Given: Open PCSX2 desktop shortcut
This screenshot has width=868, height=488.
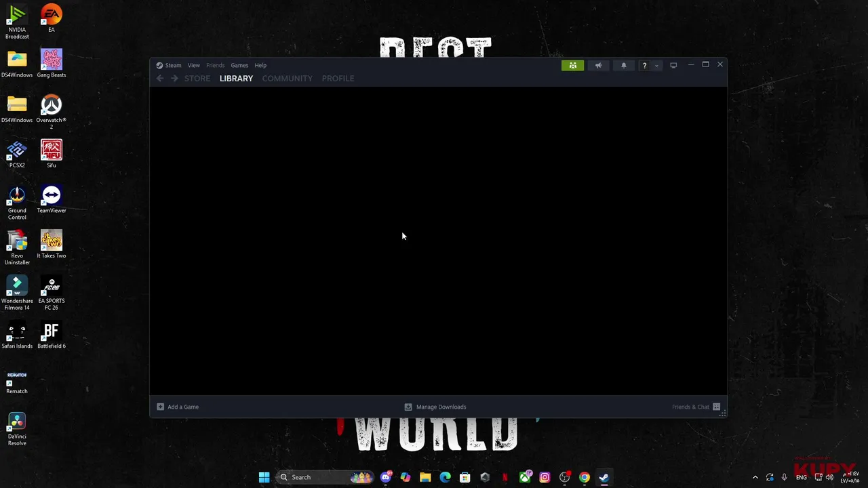Looking at the screenshot, I should pyautogui.click(x=17, y=154).
